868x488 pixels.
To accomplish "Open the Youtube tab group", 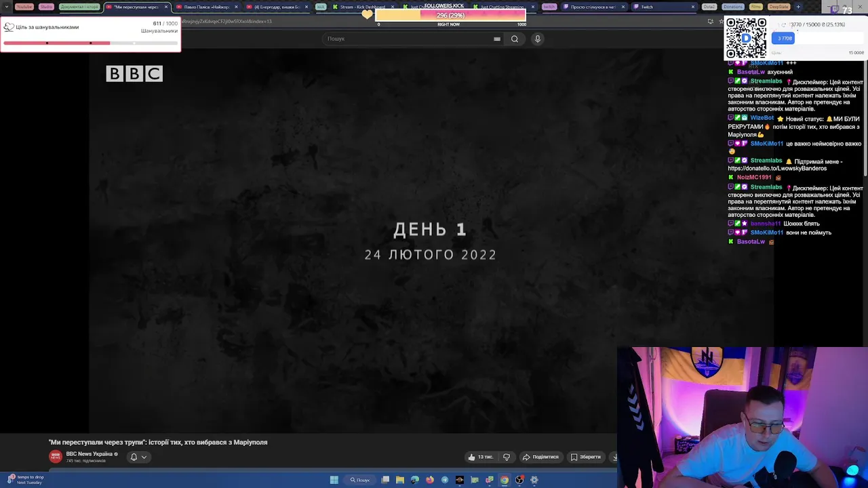I will [24, 7].
